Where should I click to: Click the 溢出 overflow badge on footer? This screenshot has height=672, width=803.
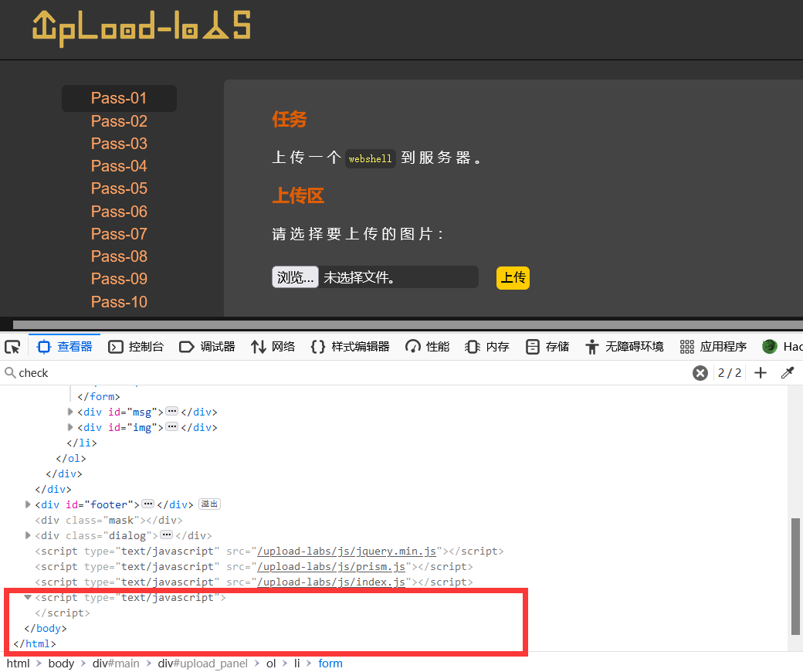click(x=209, y=504)
